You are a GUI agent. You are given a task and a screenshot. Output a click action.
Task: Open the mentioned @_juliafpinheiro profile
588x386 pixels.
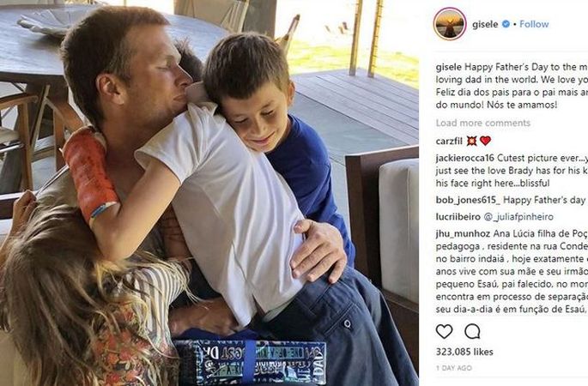pyautogui.click(x=518, y=217)
